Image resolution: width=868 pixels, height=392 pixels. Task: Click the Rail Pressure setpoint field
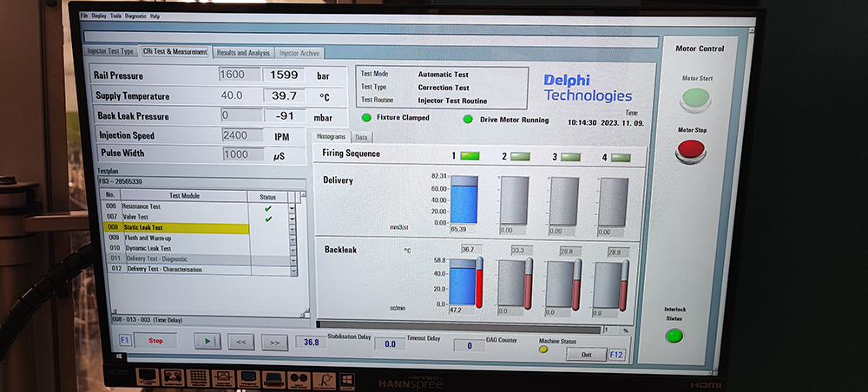[240, 75]
